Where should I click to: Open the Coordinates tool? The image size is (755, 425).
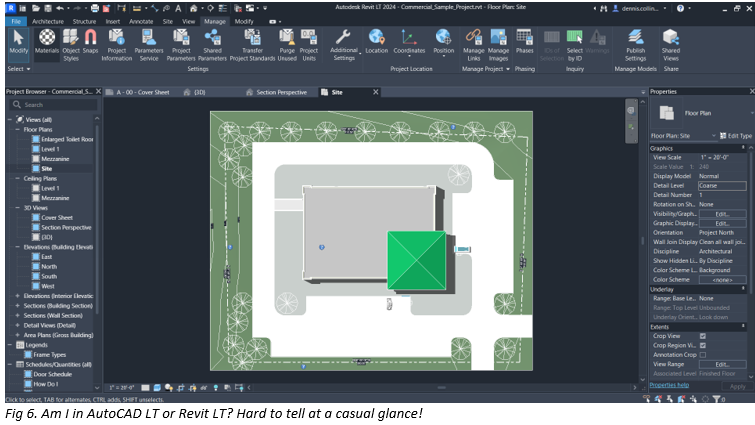[409, 42]
